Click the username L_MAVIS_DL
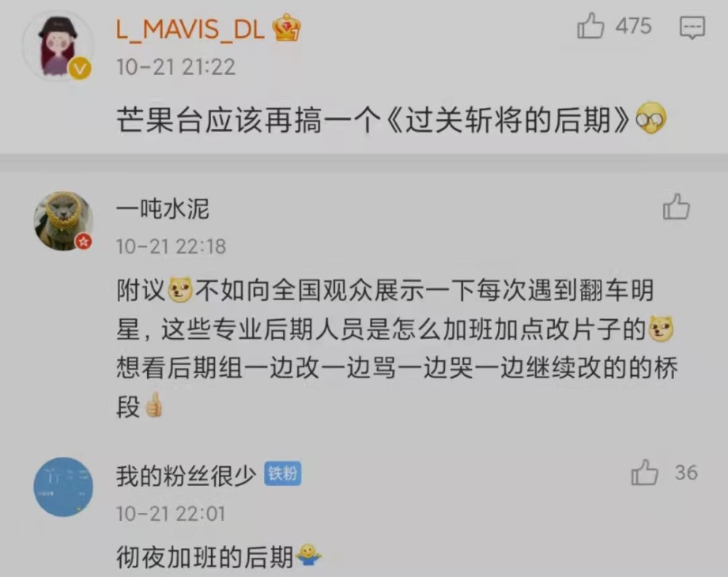Image resolution: width=728 pixels, height=577 pixels. pos(190,28)
